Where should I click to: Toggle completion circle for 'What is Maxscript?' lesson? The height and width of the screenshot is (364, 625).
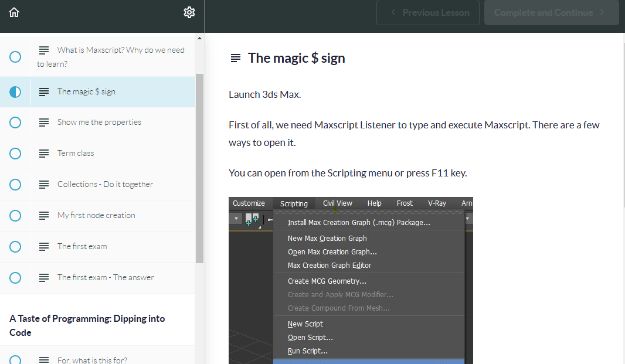(x=15, y=57)
